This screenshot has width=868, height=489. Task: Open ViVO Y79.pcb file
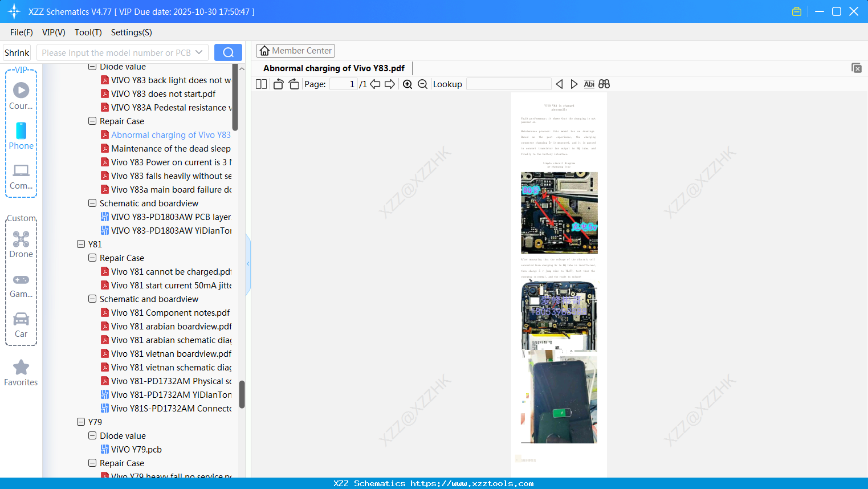pos(131,450)
